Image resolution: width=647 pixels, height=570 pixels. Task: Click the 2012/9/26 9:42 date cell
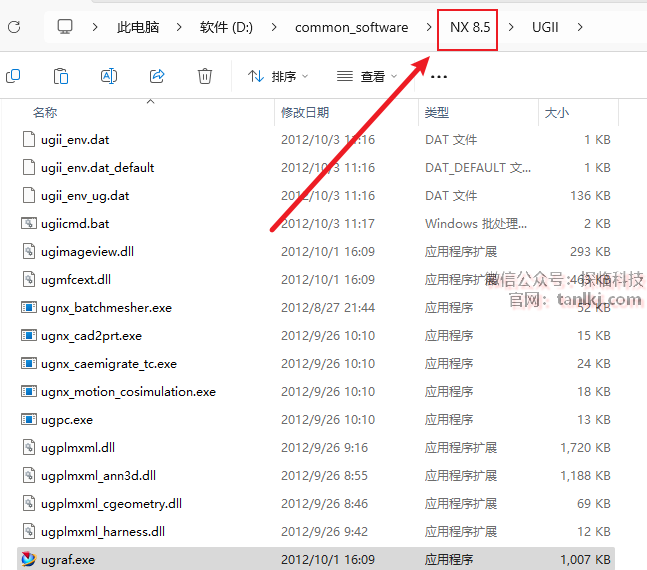(324, 532)
